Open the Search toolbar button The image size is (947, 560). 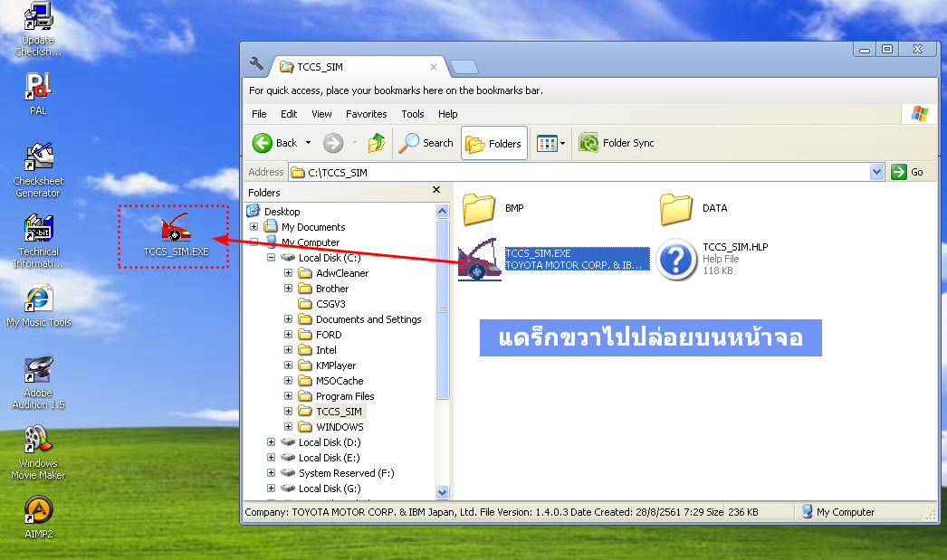tap(426, 143)
